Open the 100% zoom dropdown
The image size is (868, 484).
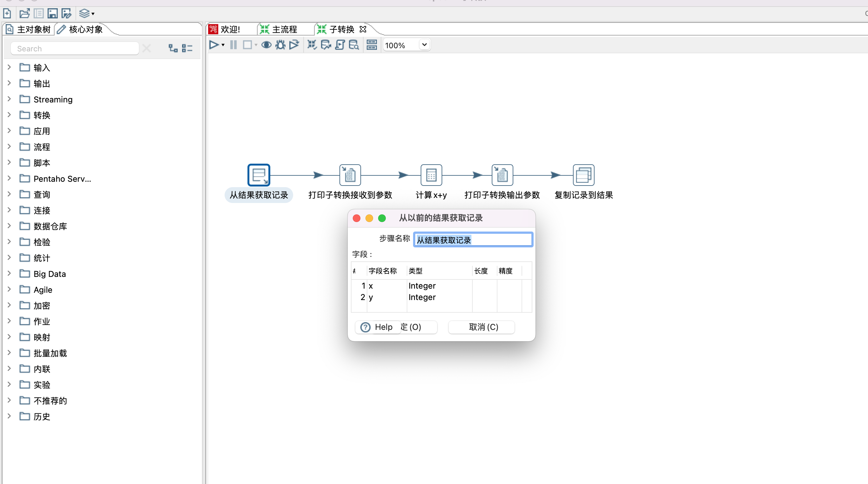[424, 45]
